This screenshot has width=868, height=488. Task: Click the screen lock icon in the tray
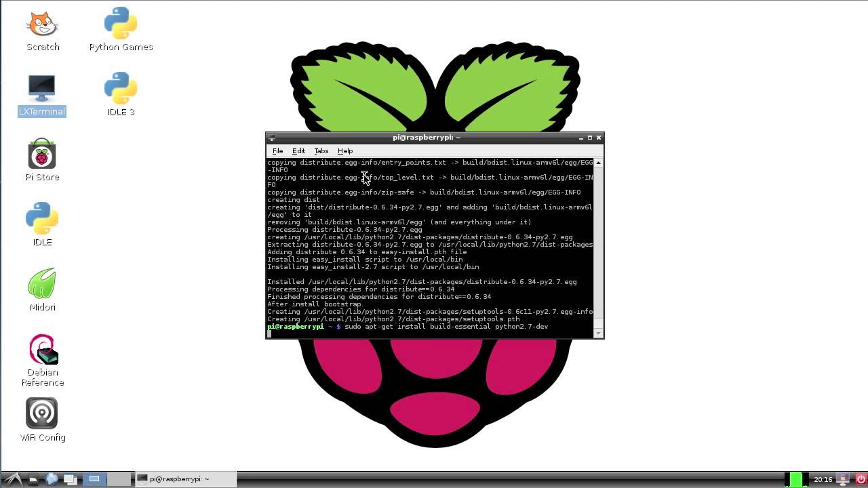(x=844, y=479)
